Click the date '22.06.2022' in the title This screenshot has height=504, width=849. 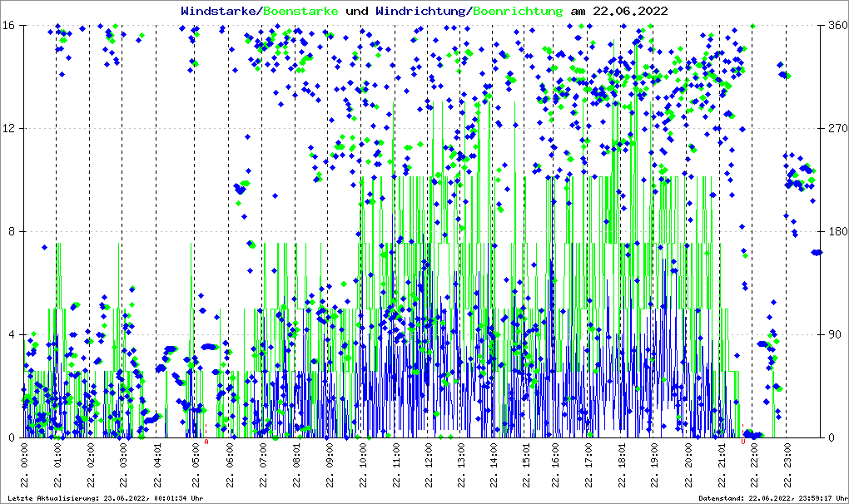[630, 11]
